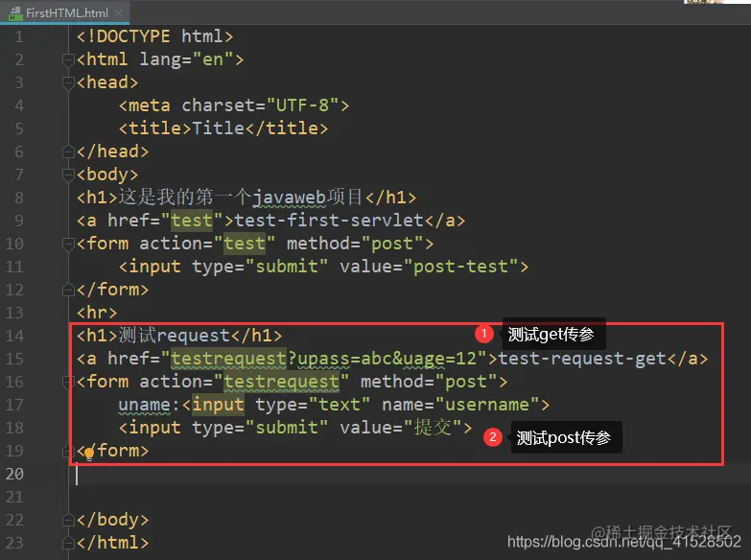Click line number 15 in the gutter
The height and width of the screenshot is (560, 751).
pyautogui.click(x=14, y=359)
